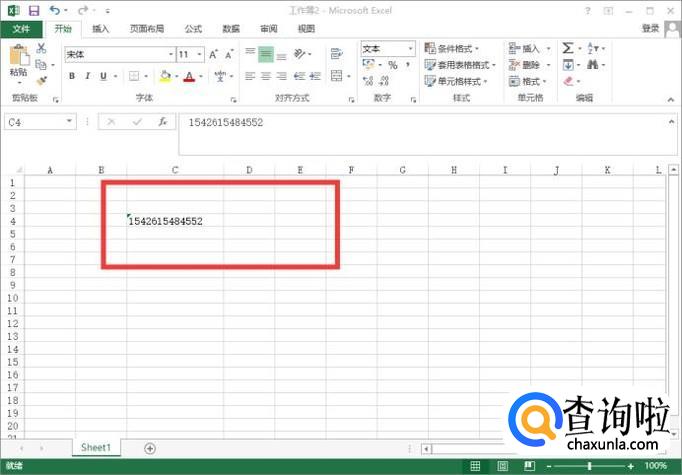
Task: Open the File tab
Action: tap(21, 29)
